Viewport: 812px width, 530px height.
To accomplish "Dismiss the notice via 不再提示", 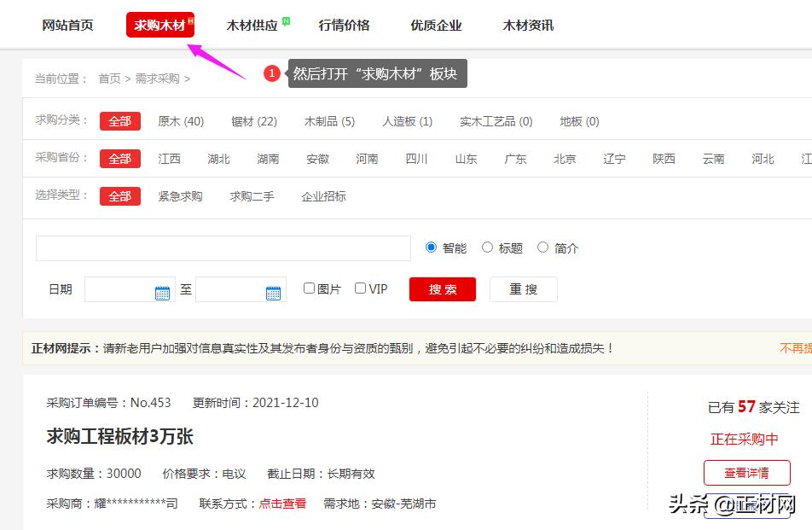I will [797, 349].
